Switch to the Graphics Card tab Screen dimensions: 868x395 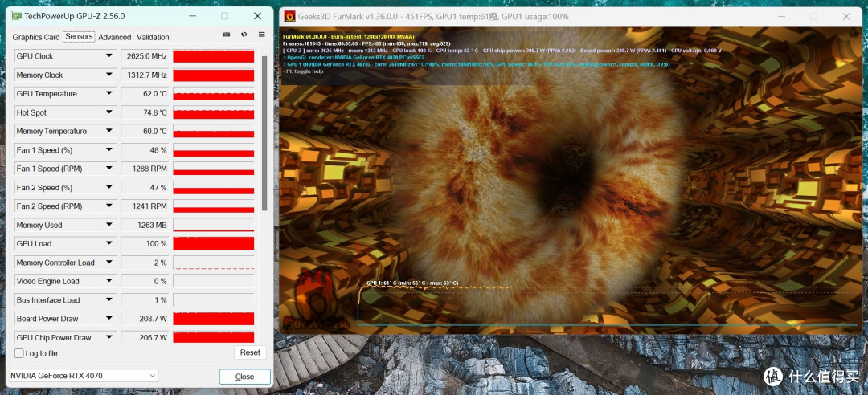(x=36, y=37)
